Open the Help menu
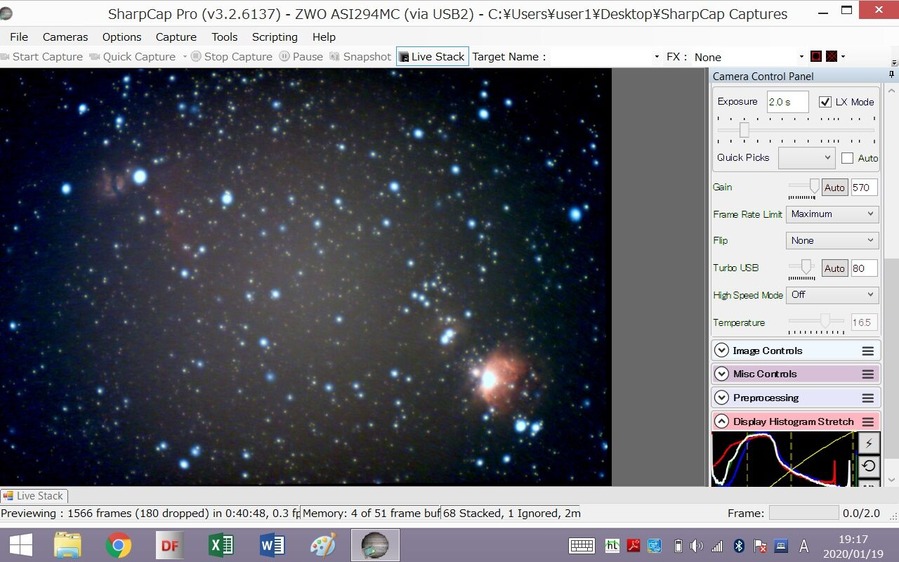The width and height of the screenshot is (899, 562). 324,37
